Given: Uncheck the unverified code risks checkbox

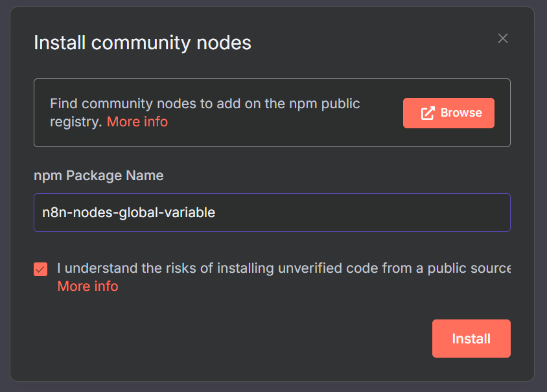Looking at the screenshot, I should click(x=40, y=269).
